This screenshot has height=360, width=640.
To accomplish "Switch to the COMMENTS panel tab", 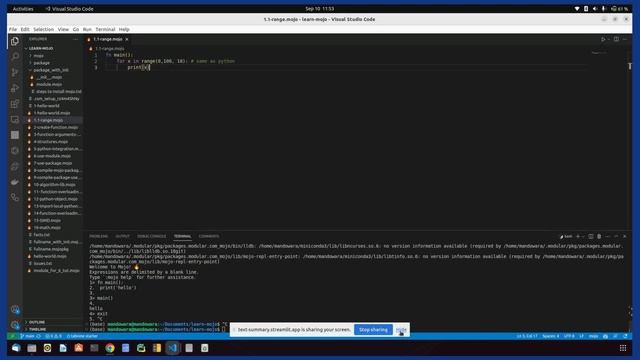I will [x=209, y=236].
